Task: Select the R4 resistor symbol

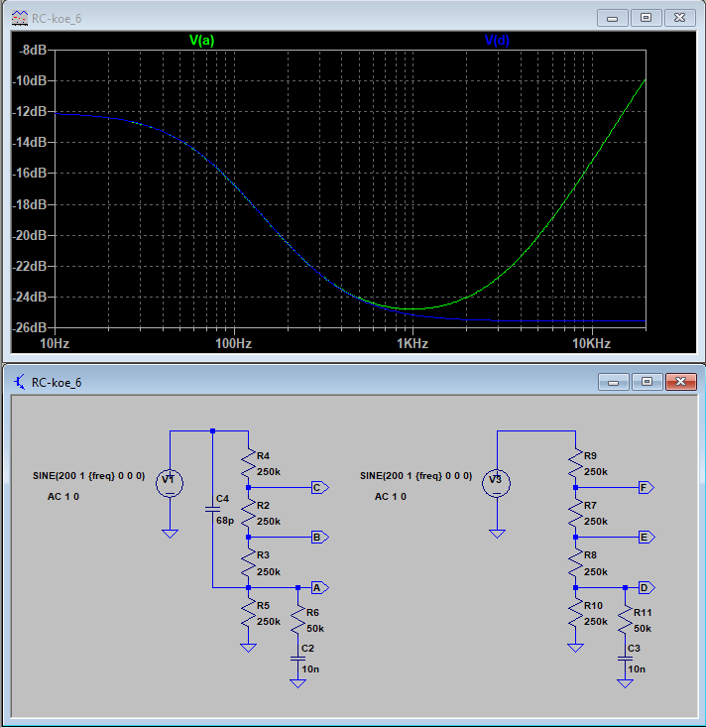Action: click(x=248, y=464)
